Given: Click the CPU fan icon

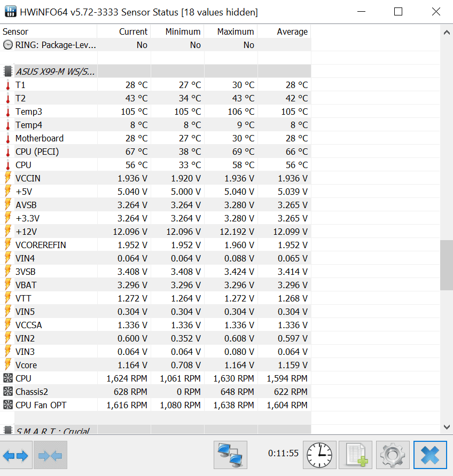Looking at the screenshot, I should (x=8, y=378).
